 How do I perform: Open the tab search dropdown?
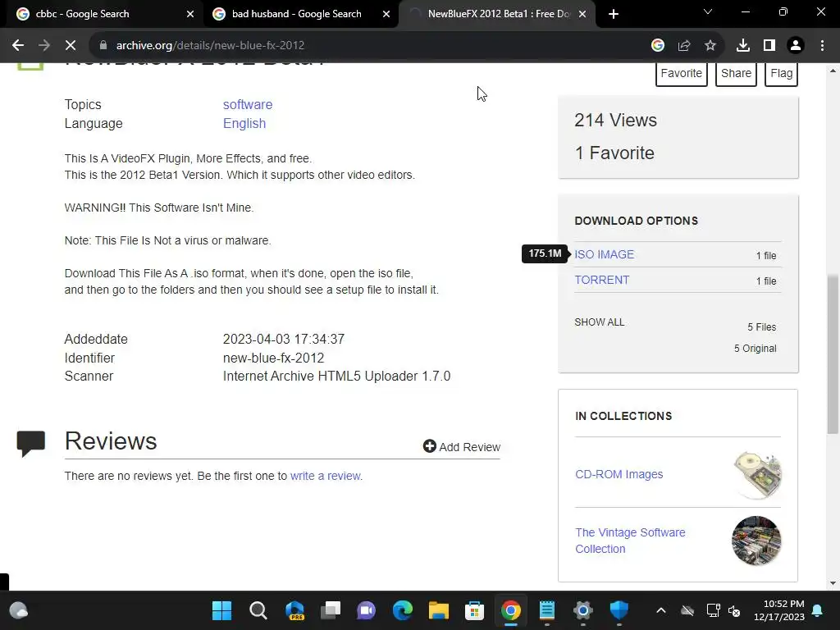708,11
